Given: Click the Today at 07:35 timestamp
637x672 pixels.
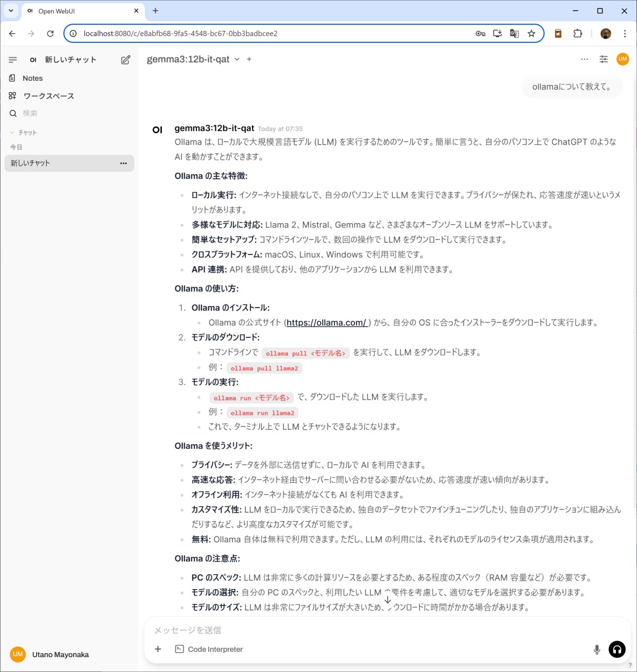Looking at the screenshot, I should point(280,129).
